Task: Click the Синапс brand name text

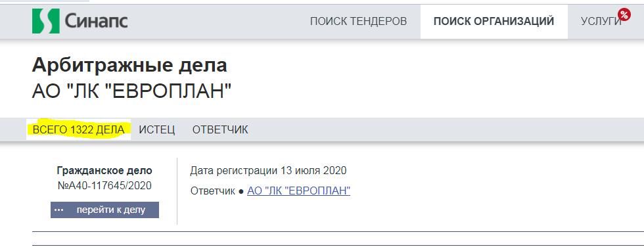Action: (96, 22)
